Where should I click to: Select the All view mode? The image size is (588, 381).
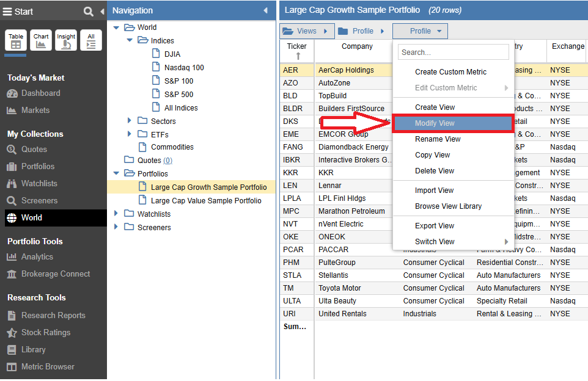point(91,40)
